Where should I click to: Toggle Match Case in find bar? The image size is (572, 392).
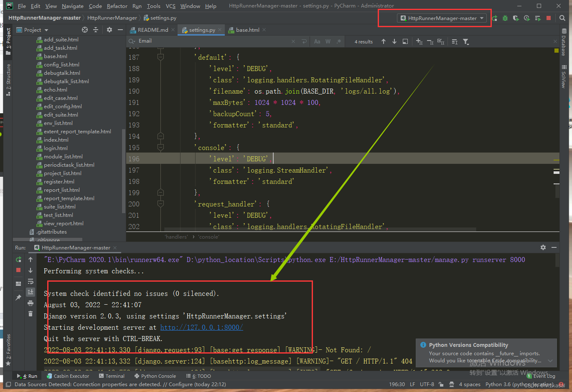point(317,41)
